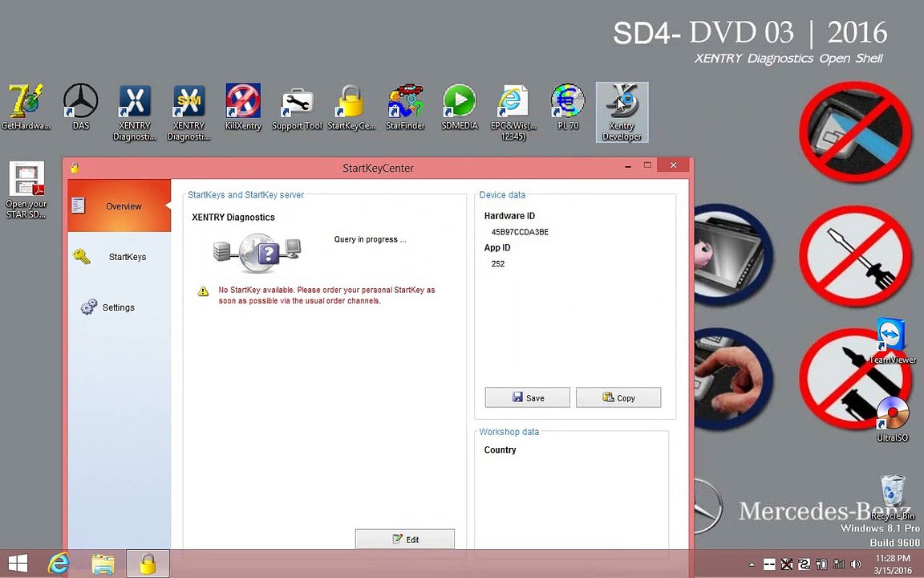This screenshot has height=578, width=924.
Task: Launch the TeamViewer desktop shortcut
Action: coord(892,341)
